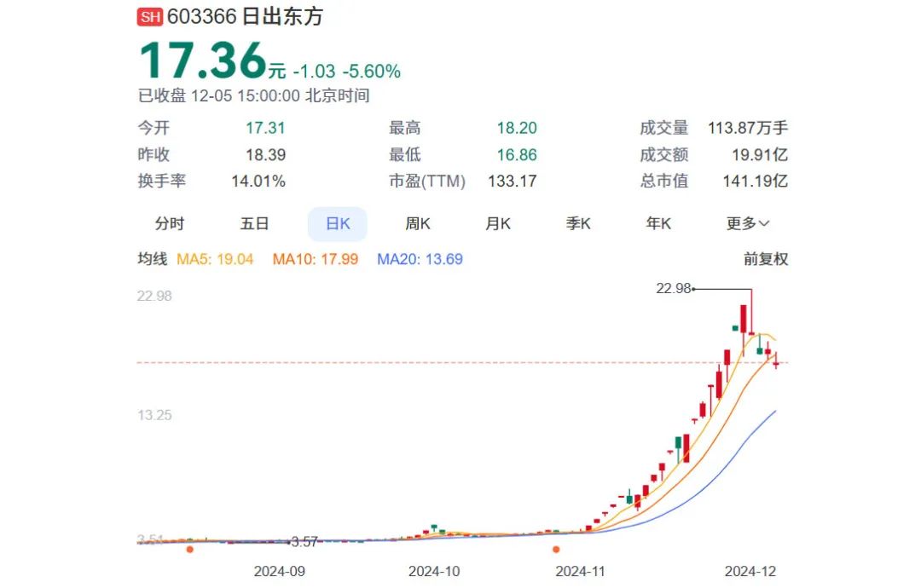Click the tallest red candlestick at the peak
Viewport: 921px width, 588px height.
pos(744,319)
